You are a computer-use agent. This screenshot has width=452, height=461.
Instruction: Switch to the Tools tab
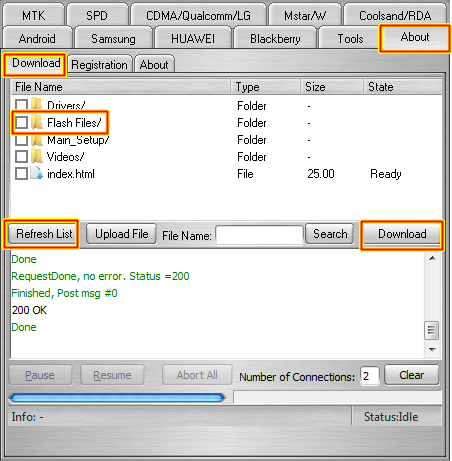point(350,38)
